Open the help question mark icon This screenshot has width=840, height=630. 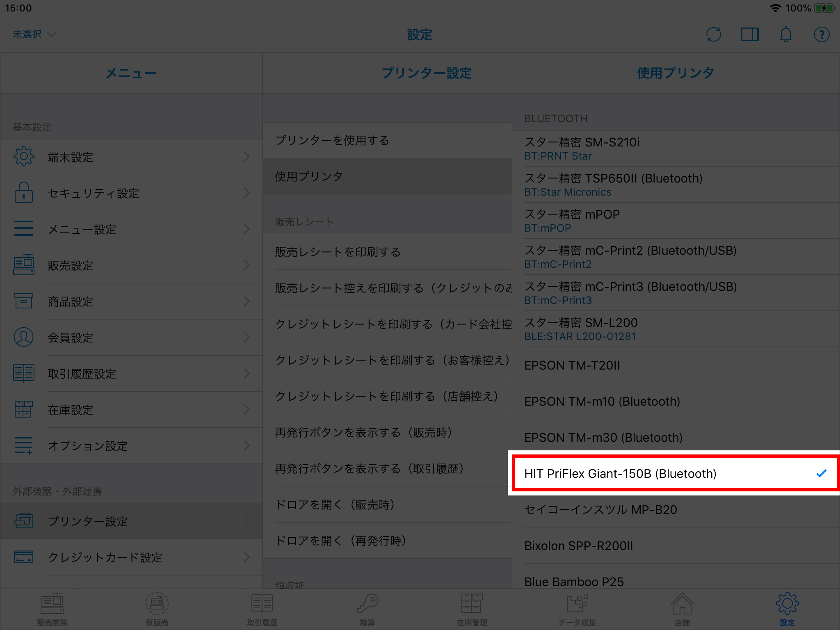click(822, 34)
